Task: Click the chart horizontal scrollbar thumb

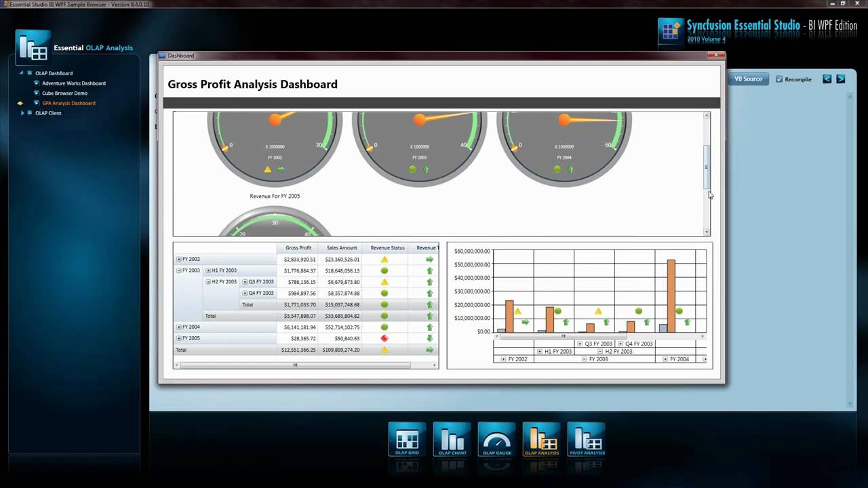Action: coord(564,336)
